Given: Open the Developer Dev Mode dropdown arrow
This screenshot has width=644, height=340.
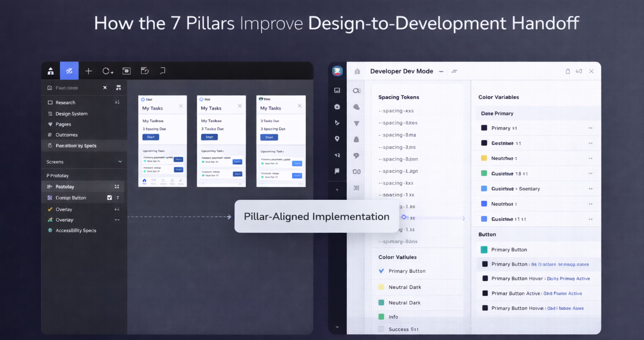Looking at the screenshot, I should coord(441,71).
